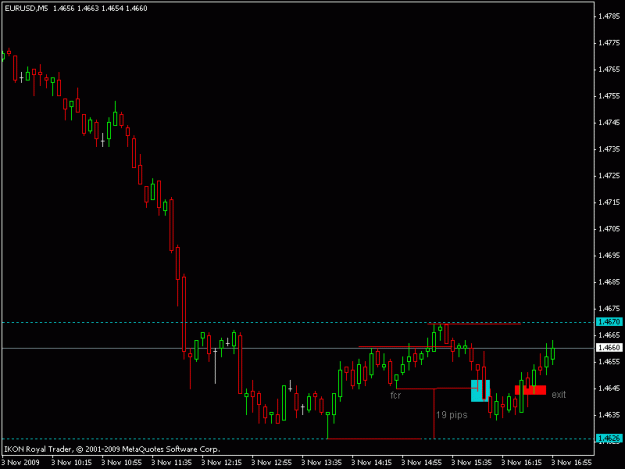Screen dimensions: 625x469
Task: Click the '3 Nov 14:55' time label
Action: click(x=421, y=463)
